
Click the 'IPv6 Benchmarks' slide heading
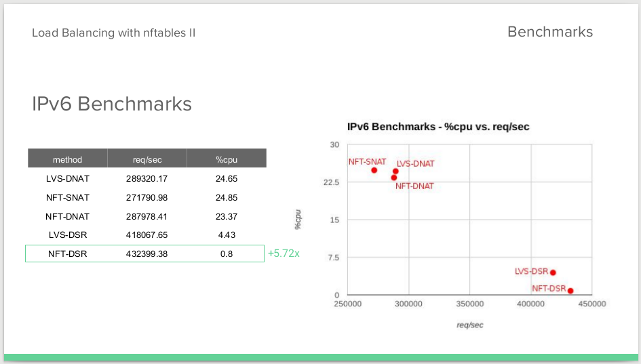click(x=112, y=104)
